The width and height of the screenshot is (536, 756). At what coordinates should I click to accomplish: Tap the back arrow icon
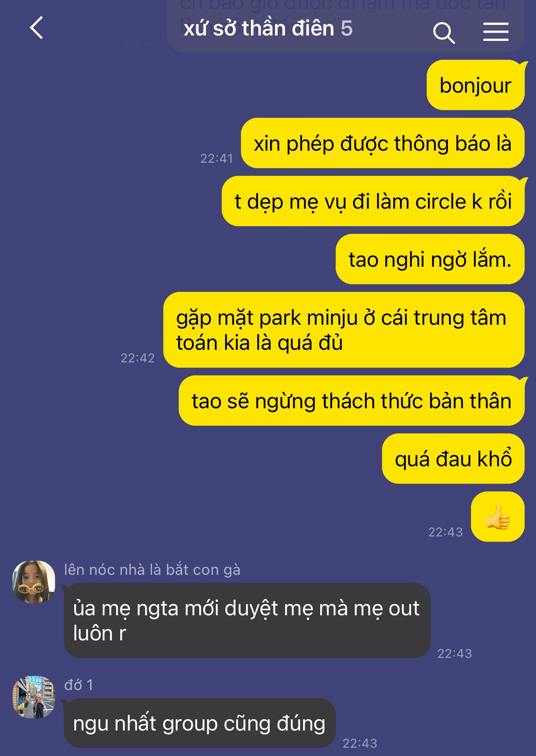tap(37, 28)
